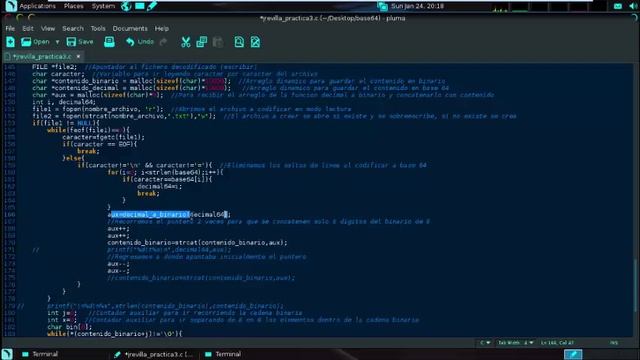Screen dimensions: 640x360
Task: Undo the last edit with the Undo button
Action: (140, 42)
